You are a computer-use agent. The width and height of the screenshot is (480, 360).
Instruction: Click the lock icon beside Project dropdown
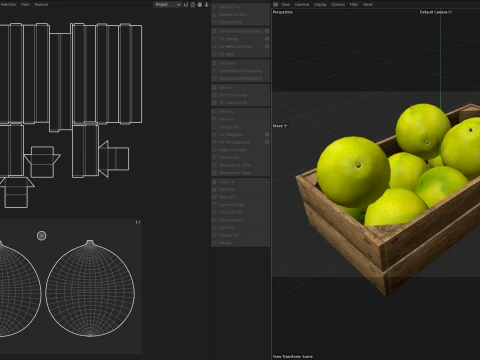193,5
